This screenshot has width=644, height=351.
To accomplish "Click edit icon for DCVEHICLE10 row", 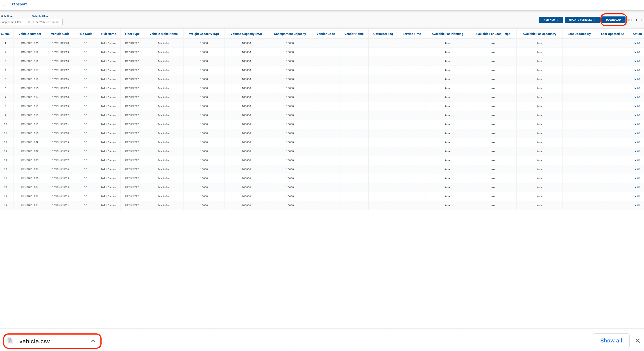I will point(639,133).
